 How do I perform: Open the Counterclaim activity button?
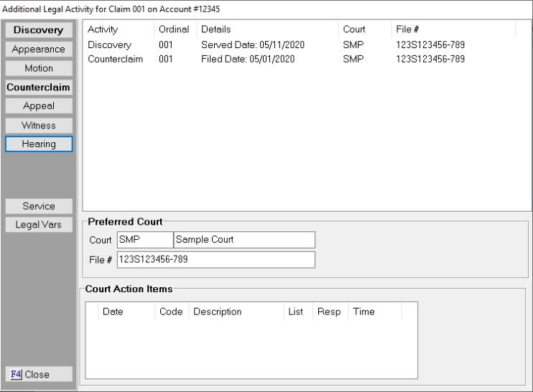click(39, 87)
